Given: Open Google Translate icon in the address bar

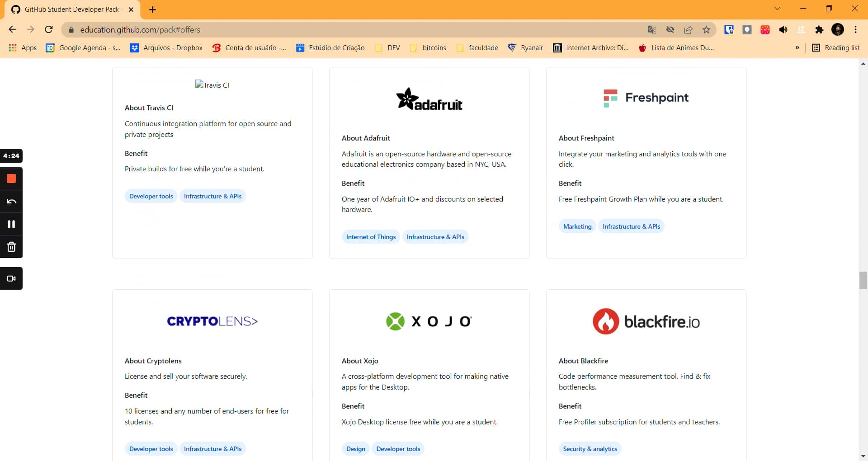Looking at the screenshot, I should [x=651, y=29].
